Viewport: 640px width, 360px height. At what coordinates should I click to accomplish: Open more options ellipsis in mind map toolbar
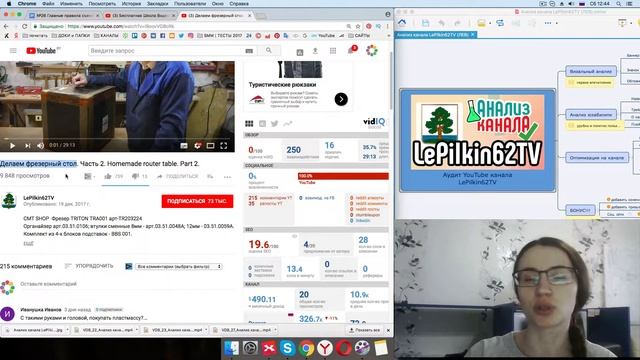[548, 23]
